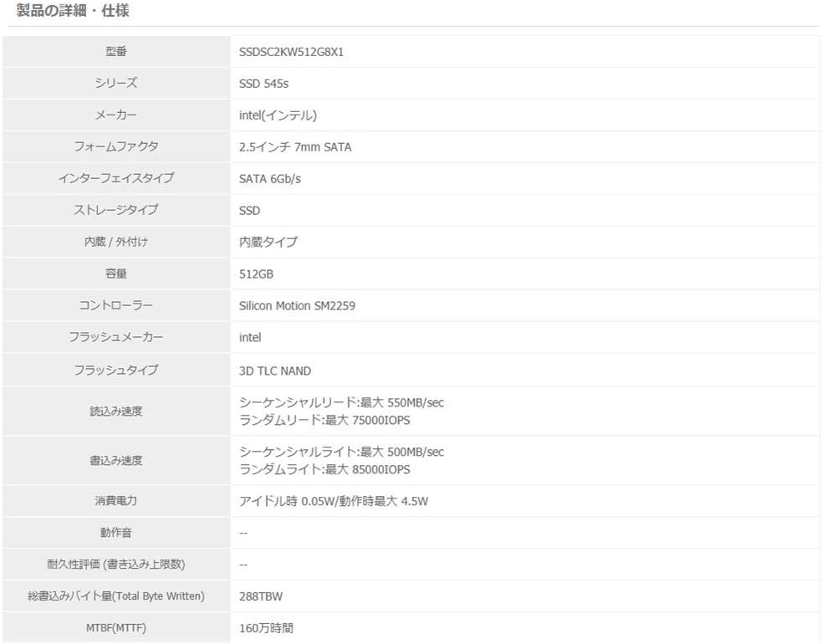Screen dimensions: 822x644
Task: Click the value 160万時間
Action: tap(266, 628)
